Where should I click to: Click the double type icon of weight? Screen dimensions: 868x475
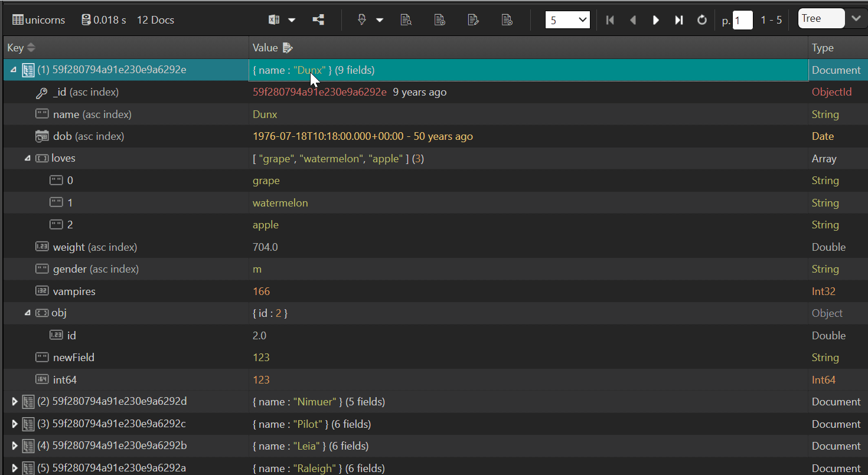coord(41,247)
